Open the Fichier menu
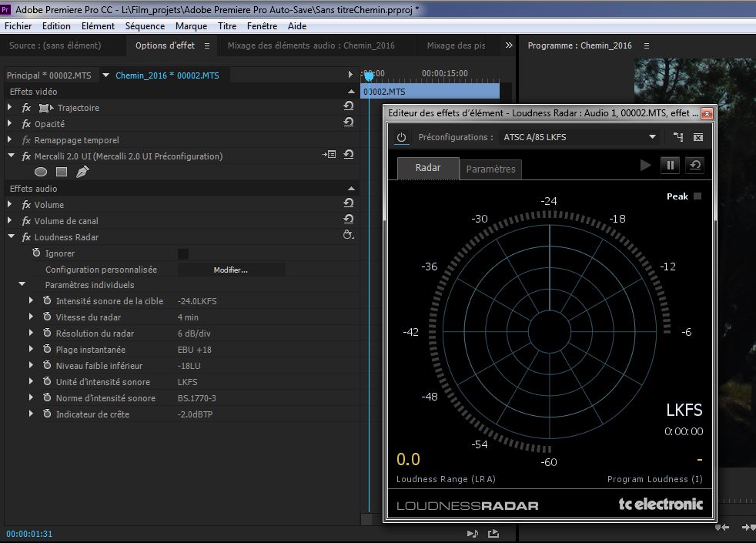 (x=18, y=26)
